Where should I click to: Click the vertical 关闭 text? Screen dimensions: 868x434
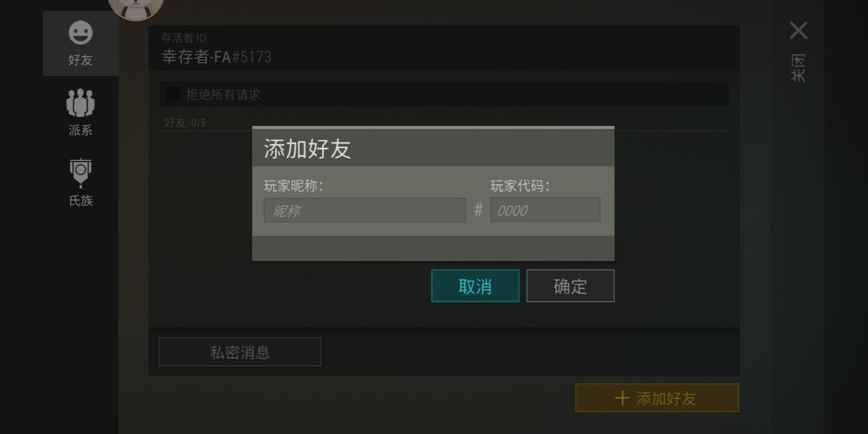pyautogui.click(x=798, y=68)
